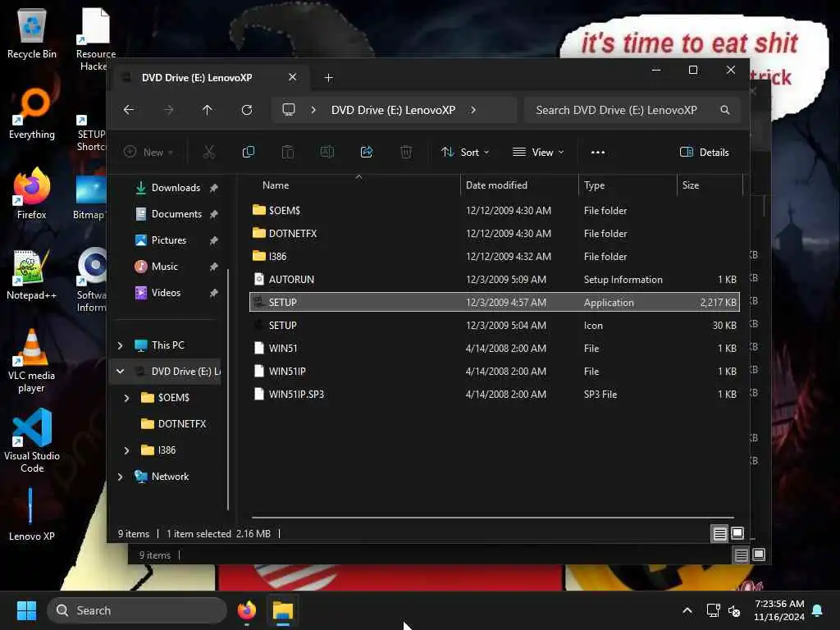Image resolution: width=840 pixels, height=630 pixels.
Task: Open Recycle Bin desktop icon
Action: (32, 34)
